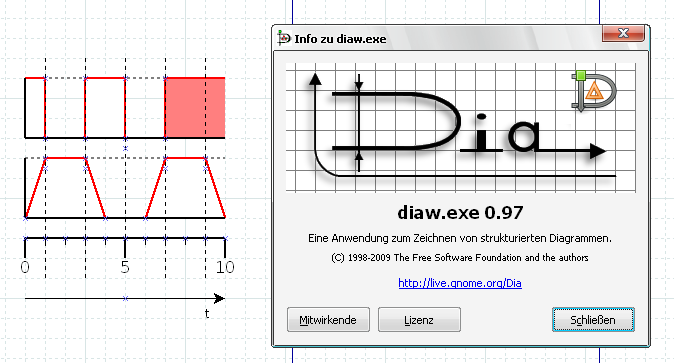Click the large Dia logo banner image
The image size is (674, 363).
[460, 127]
